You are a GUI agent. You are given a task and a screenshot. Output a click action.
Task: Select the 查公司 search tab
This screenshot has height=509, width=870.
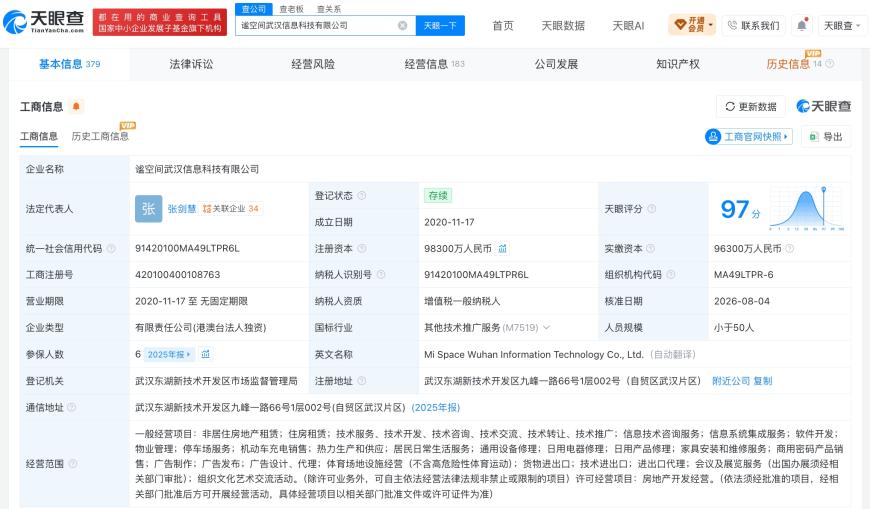[x=254, y=9]
